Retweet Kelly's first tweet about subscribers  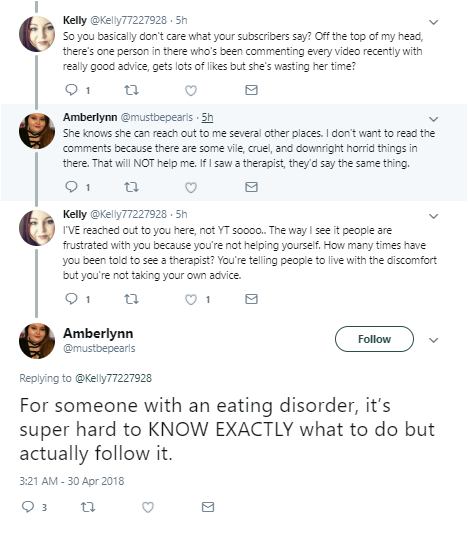click(x=131, y=90)
